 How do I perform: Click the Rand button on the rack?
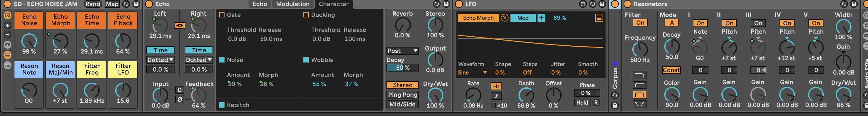(x=93, y=4)
